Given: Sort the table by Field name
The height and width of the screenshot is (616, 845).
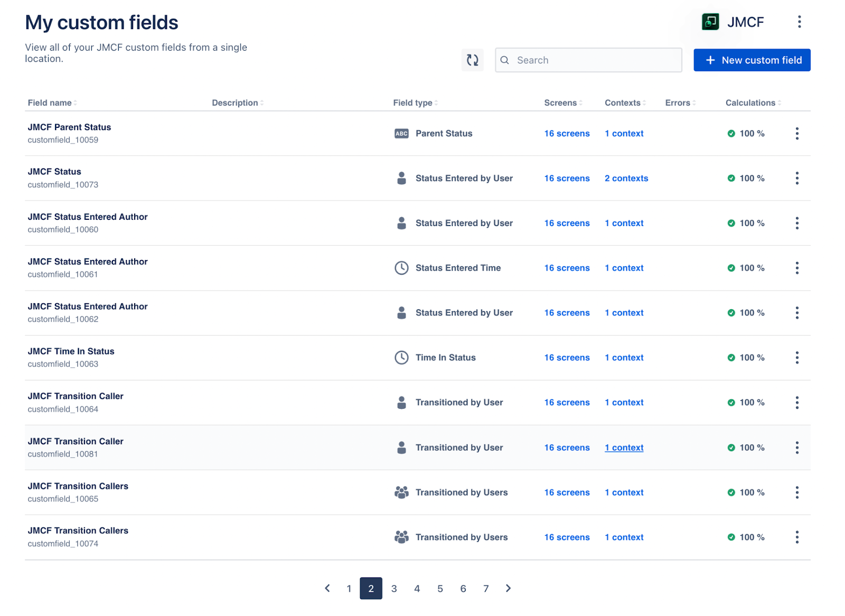Looking at the screenshot, I should pos(52,103).
